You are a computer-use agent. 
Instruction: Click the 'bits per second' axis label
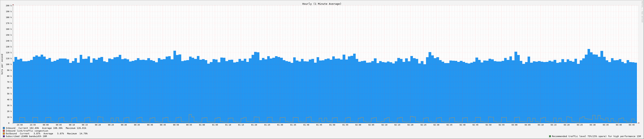2,64
